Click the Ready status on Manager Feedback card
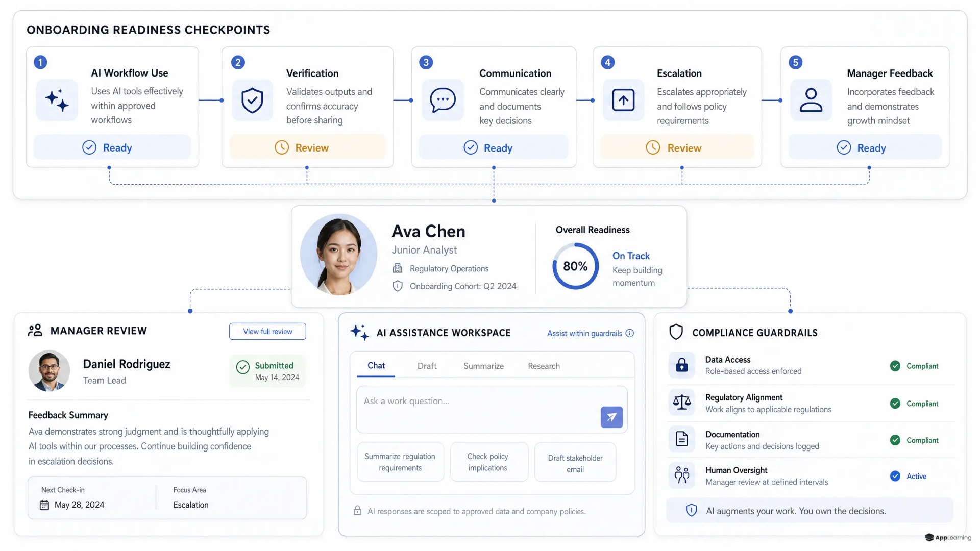 tap(865, 147)
